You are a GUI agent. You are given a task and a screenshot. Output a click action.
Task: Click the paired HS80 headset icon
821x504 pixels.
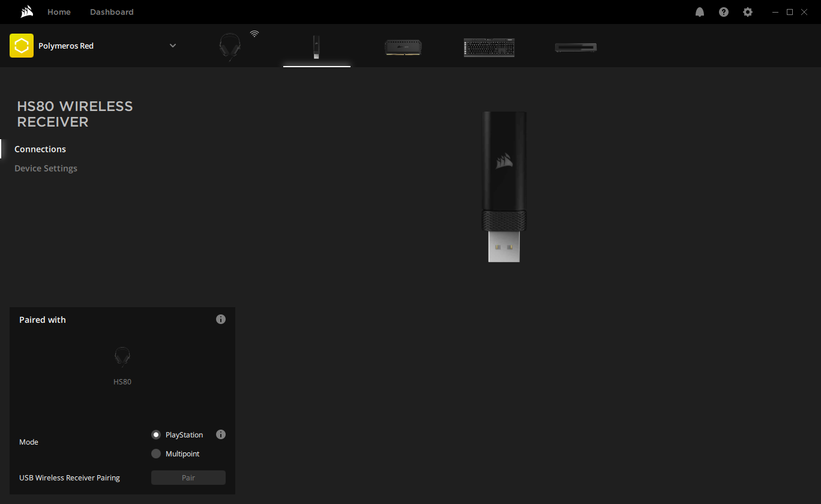122,357
